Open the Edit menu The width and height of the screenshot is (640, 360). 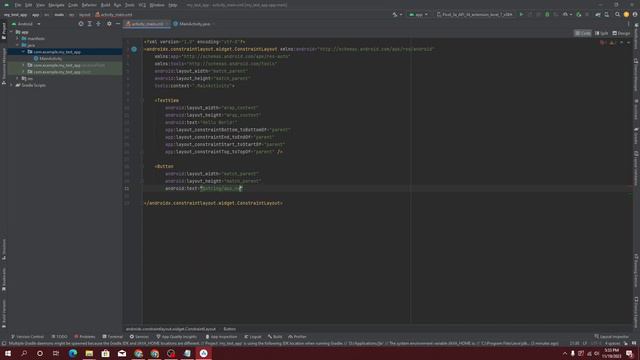[x=29, y=5]
